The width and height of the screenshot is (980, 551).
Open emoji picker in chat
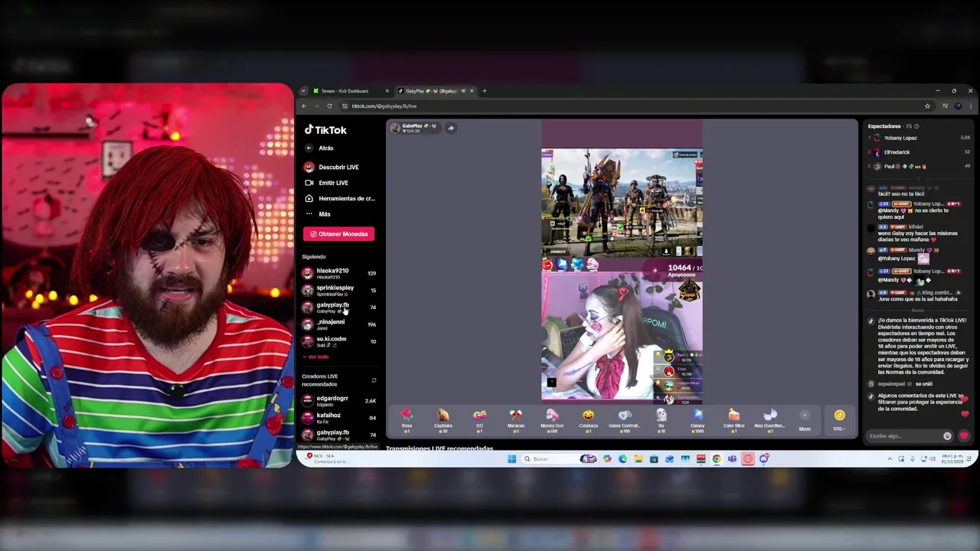pyautogui.click(x=947, y=436)
